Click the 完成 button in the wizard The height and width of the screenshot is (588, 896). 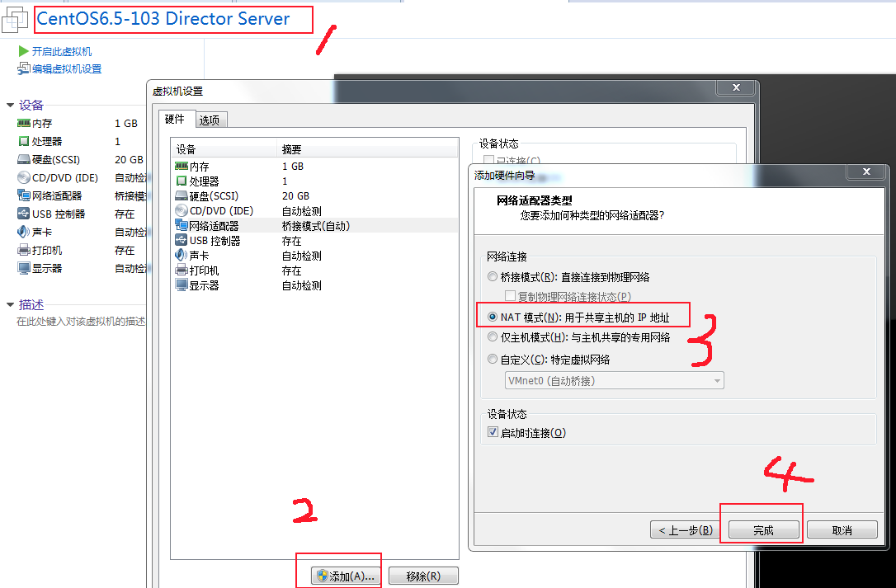[761, 529]
